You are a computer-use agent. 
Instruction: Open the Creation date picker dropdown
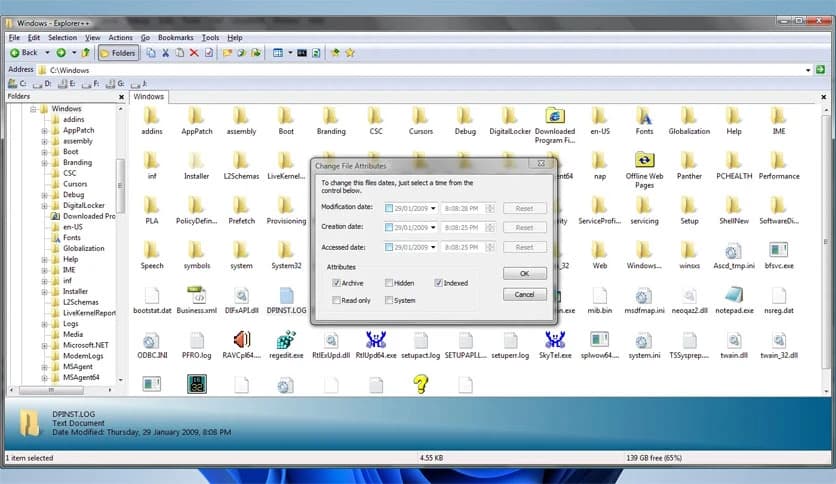tap(433, 228)
